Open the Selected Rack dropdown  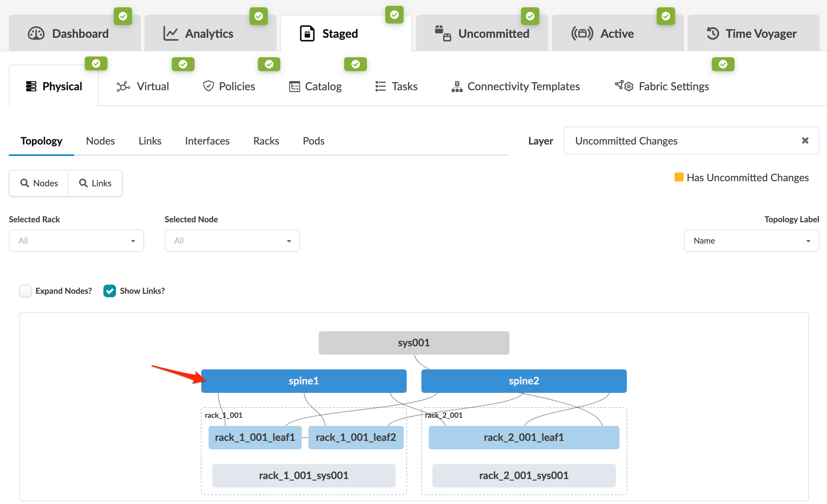76,241
